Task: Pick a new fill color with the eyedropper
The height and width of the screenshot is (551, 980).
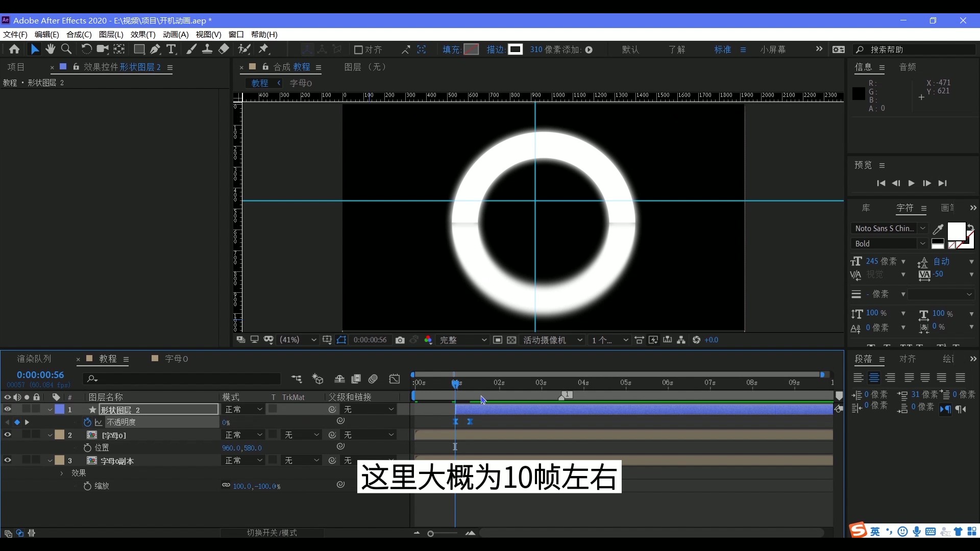Action: pyautogui.click(x=938, y=229)
